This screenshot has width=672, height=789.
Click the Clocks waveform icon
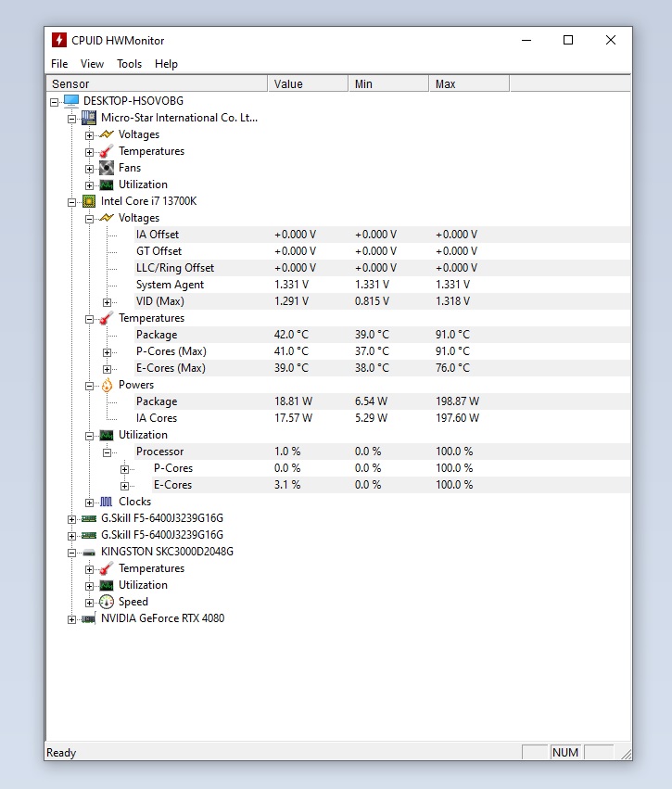click(107, 502)
